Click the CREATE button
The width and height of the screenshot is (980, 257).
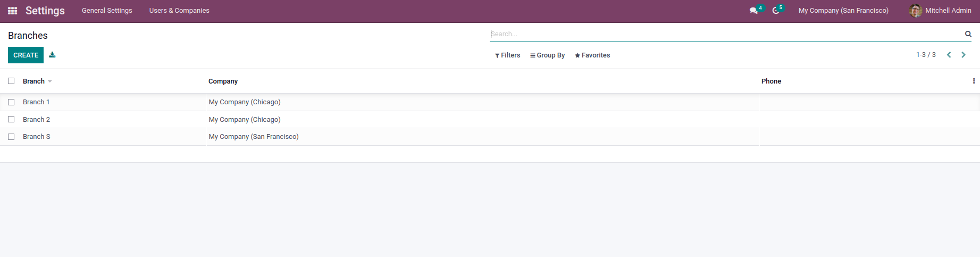click(26, 55)
